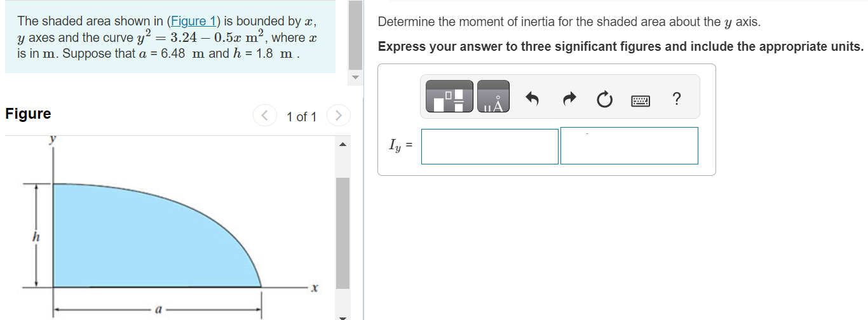Open the Figure 1 link
The width and height of the screenshot is (868, 320).
pos(189,21)
